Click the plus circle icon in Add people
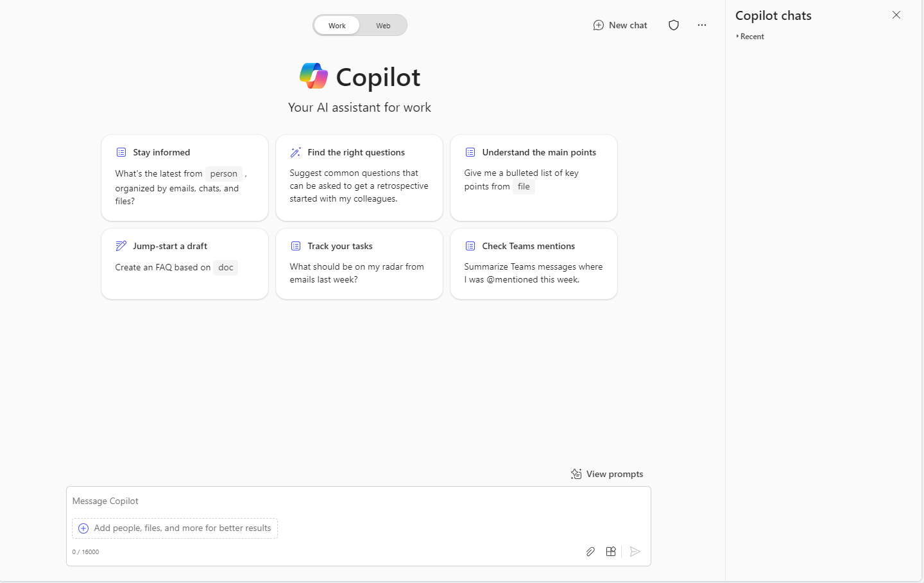 tap(83, 528)
